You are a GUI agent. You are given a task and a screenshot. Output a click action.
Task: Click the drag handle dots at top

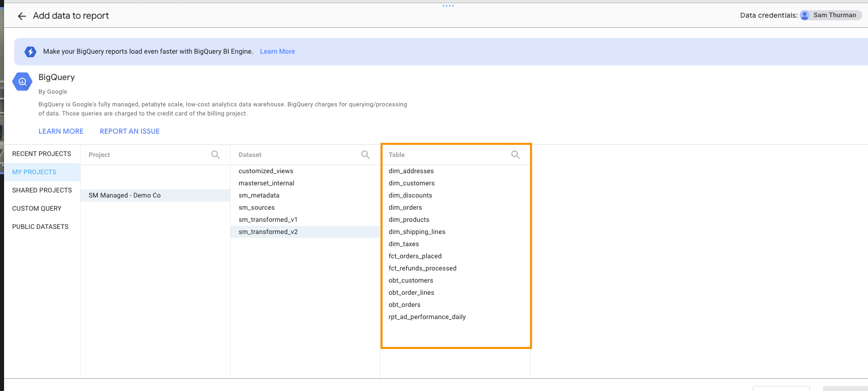[x=448, y=6]
